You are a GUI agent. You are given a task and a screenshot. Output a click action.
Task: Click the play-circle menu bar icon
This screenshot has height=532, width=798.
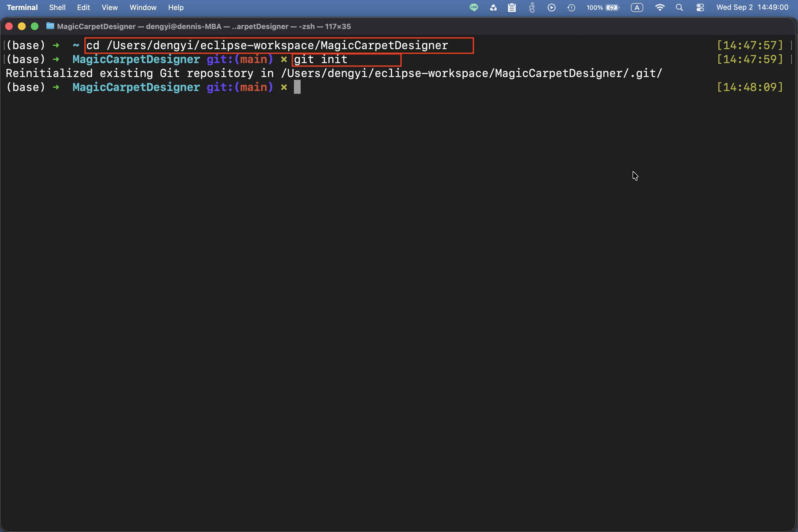pos(552,8)
